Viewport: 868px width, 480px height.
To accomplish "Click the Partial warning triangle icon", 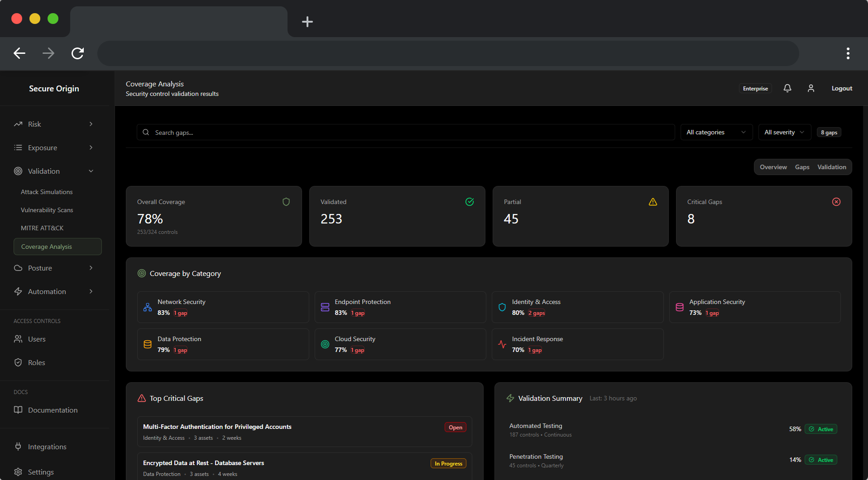I will [653, 202].
